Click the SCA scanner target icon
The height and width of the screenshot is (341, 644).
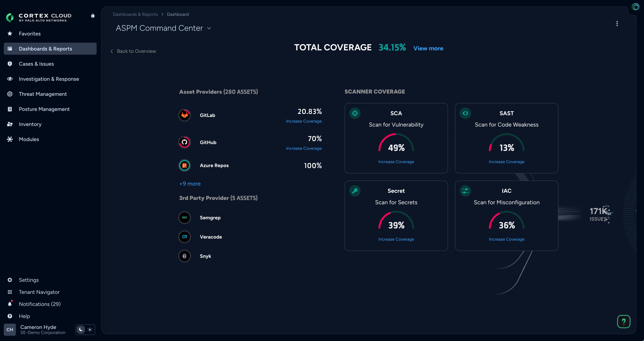tap(355, 113)
